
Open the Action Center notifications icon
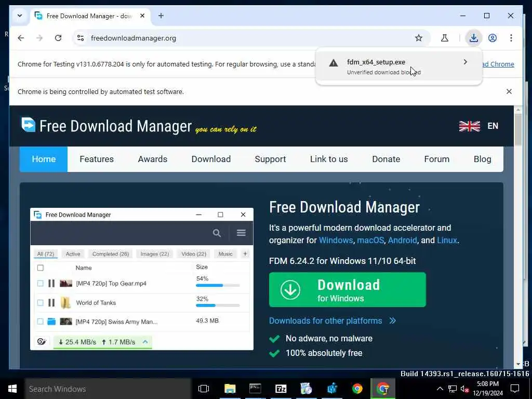tap(515, 389)
